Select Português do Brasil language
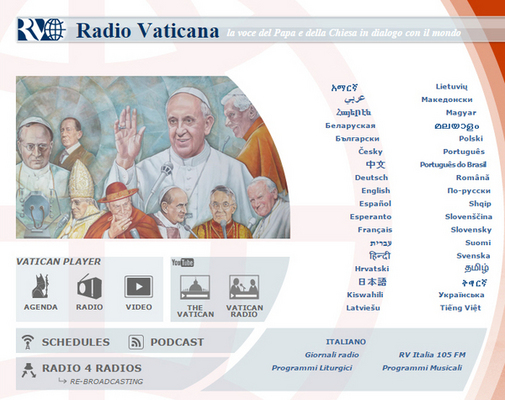 coord(453,165)
